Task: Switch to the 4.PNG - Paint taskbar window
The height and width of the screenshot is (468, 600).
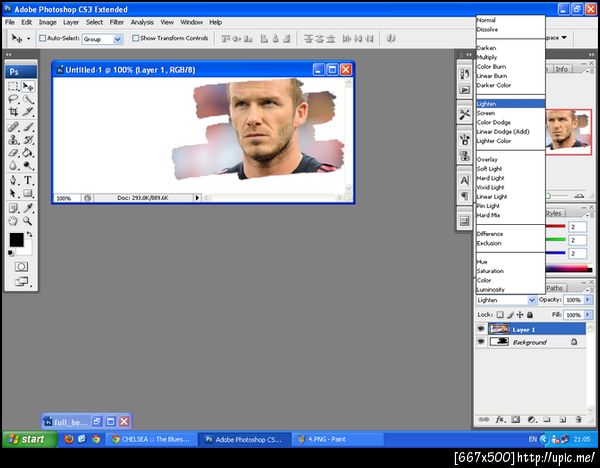Action: click(x=338, y=439)
